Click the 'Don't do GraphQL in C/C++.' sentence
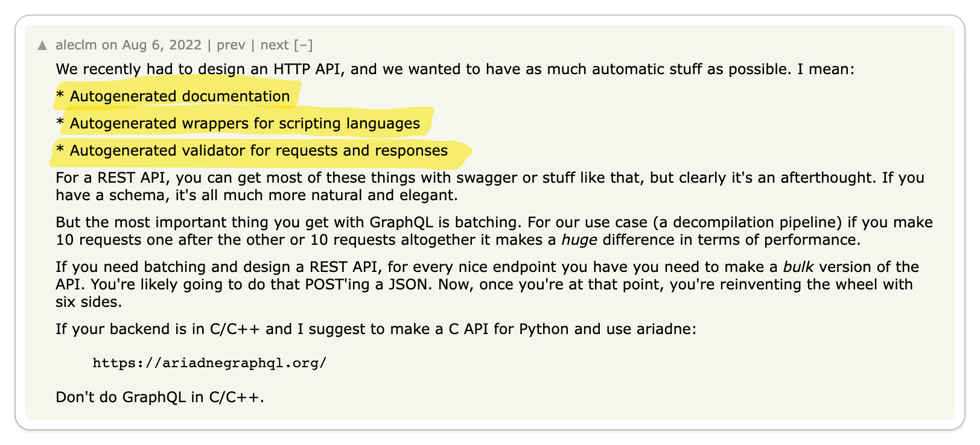The image size is (980, 445). [160, 397]
